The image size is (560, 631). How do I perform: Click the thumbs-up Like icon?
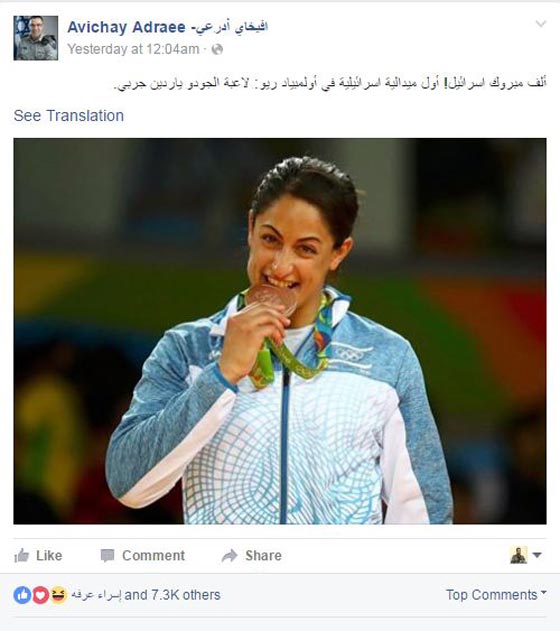click(21, 556)
